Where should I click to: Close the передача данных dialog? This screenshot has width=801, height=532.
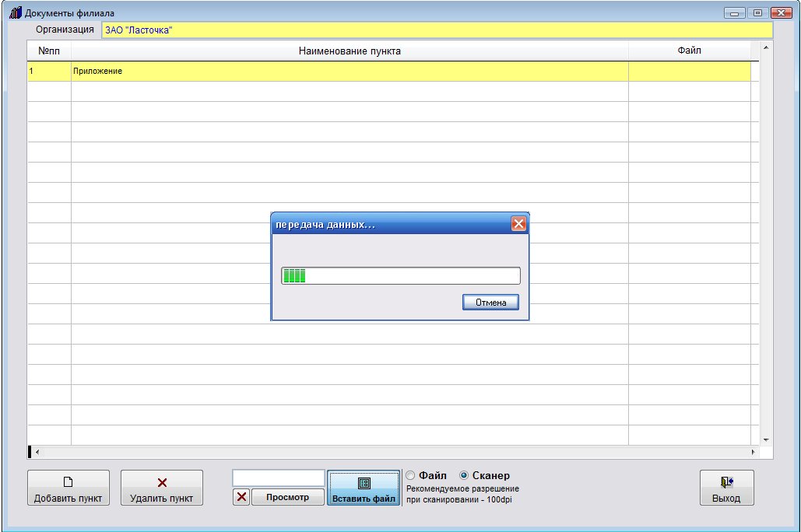(x=518, y=224)
